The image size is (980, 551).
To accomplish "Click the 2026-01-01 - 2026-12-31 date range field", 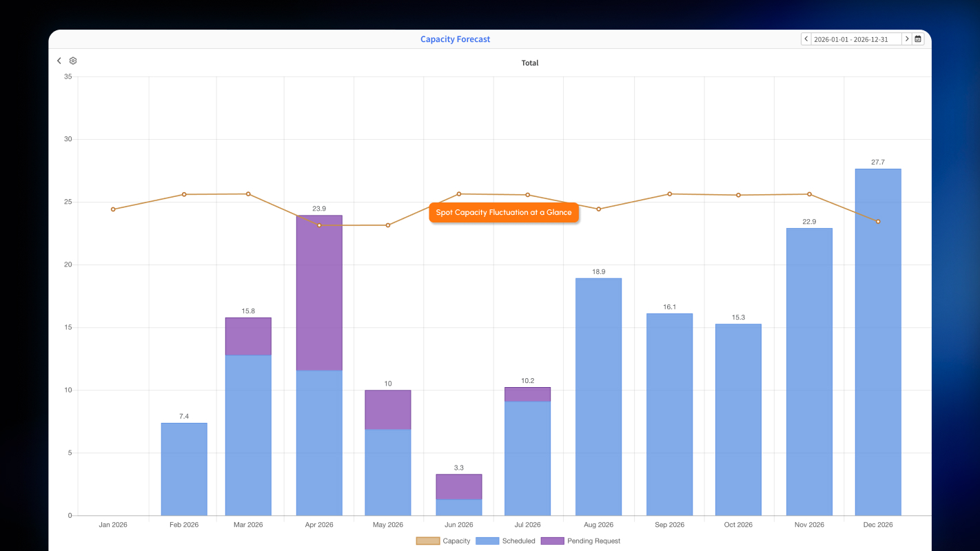I will pyautogui.click(x=857, y=39).
